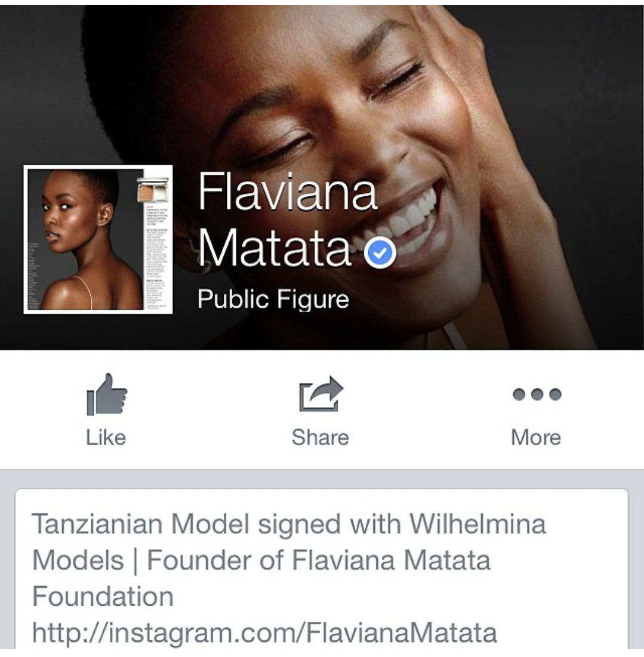Click the blue verified checkmark badge
The height and width of the screenshot is (657, 644).
click(381, 254)
